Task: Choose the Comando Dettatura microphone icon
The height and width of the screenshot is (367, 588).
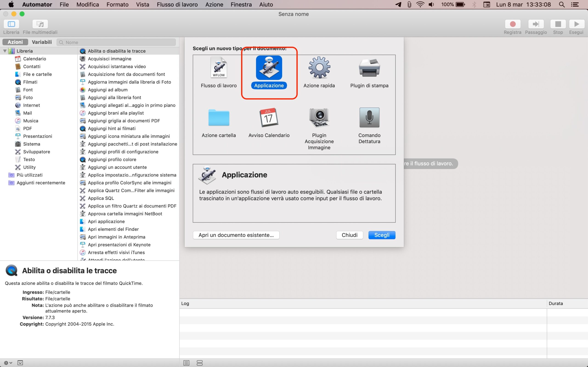Action: pos(369,118)
